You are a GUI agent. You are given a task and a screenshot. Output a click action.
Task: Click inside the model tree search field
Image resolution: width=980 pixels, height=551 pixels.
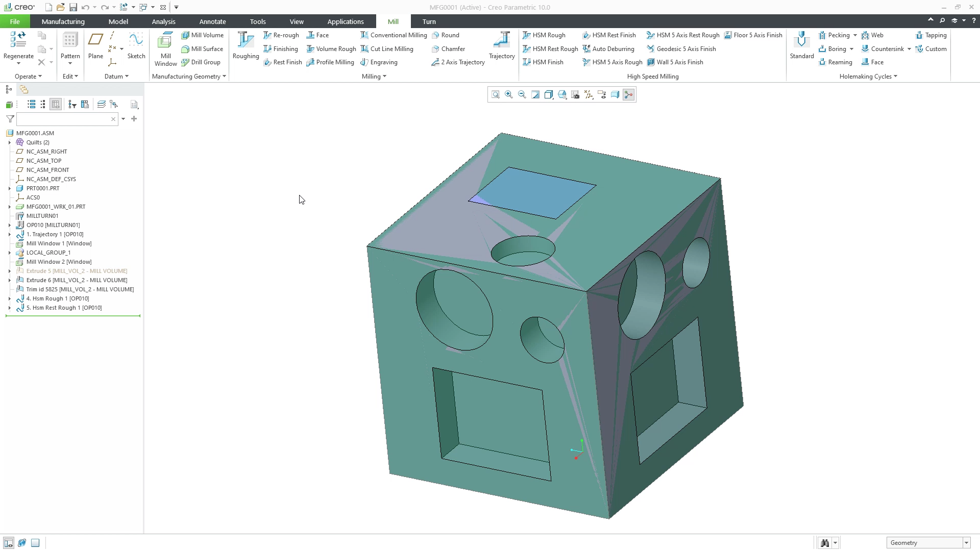(x=66, y=119)
